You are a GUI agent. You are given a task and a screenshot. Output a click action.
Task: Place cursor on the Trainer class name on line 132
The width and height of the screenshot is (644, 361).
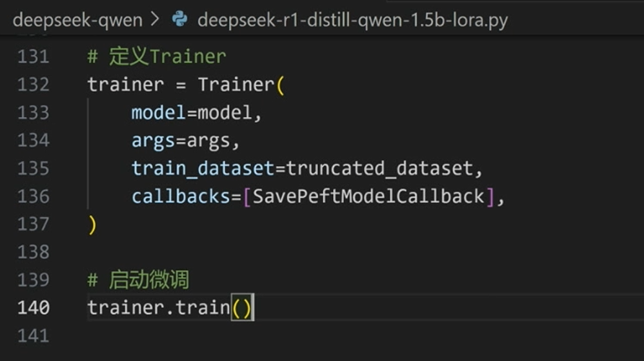236,85
